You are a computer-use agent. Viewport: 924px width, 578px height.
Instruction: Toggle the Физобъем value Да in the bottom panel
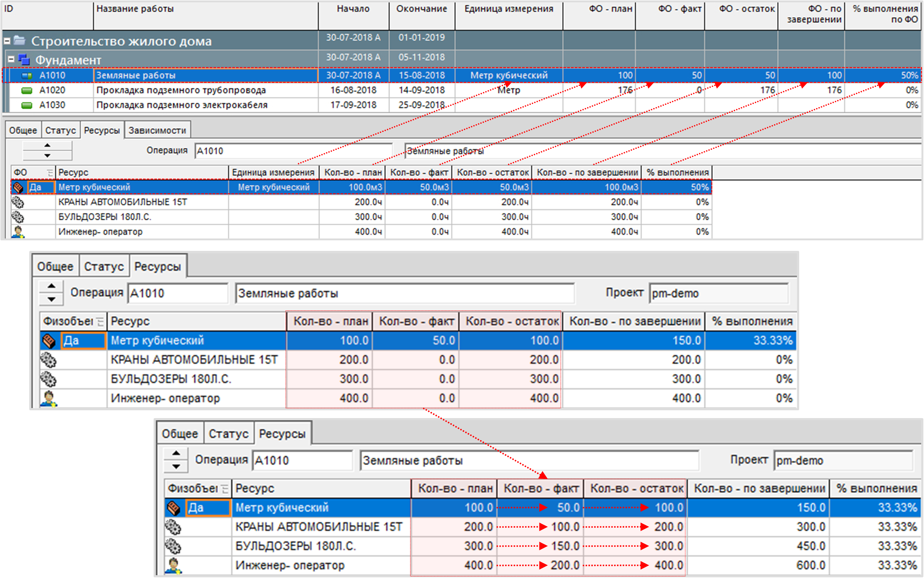208,508
